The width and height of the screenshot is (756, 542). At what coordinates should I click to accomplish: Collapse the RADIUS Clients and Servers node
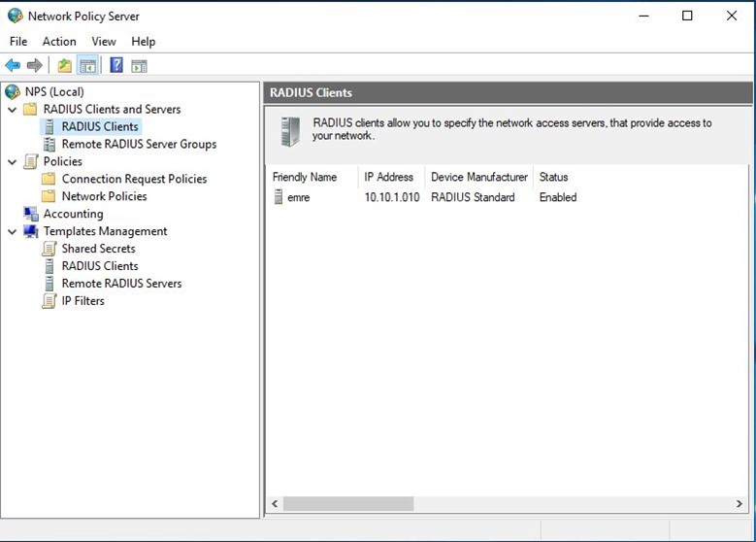click(x=13, y=110)
